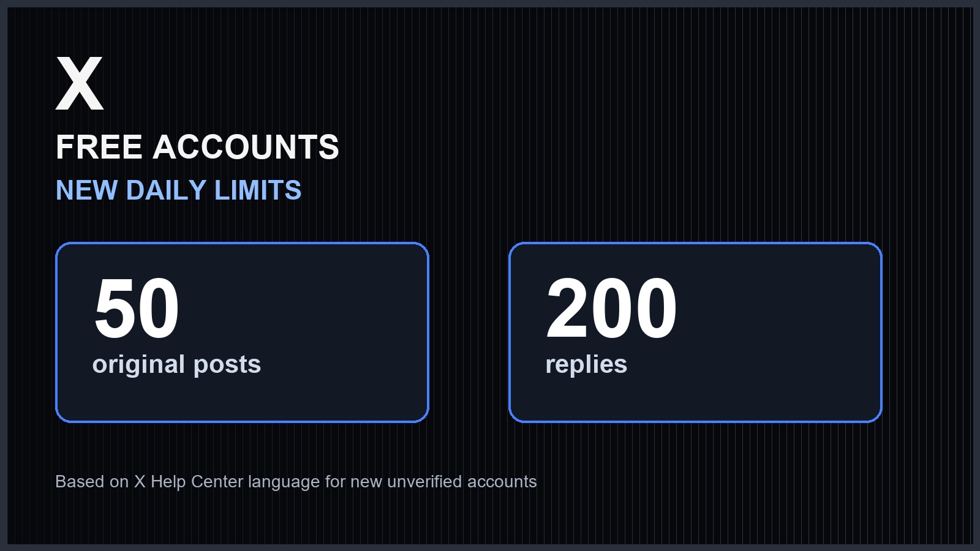The image size is (980, 551).
Task: Click 'unverified accounts' in the footer text
Action: pyautogui.click(x=462, y=482)
